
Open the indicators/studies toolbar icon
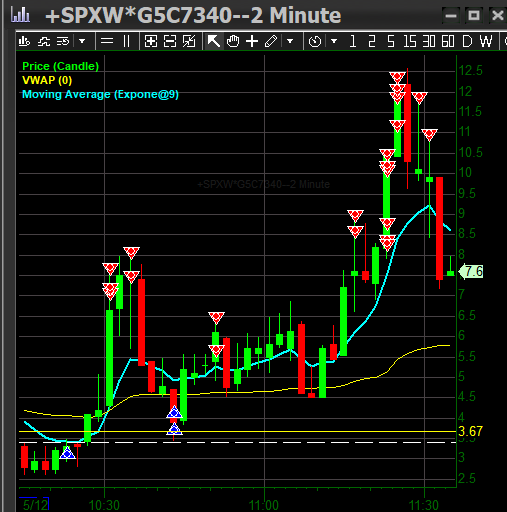coord(44,42)
